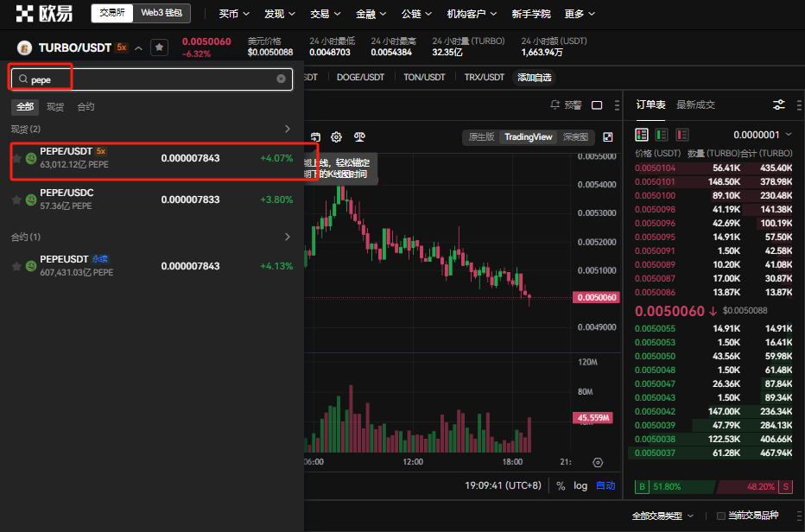
Task: Check the 当前交易品种 checkbox
Action: pos(721,516)
